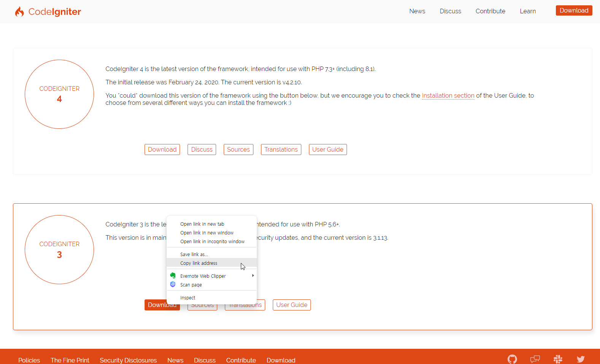Click the CodeIgniter 3 User Guide button
The image size is (600, 364).
pyautogui.click(x=291, y=305)
